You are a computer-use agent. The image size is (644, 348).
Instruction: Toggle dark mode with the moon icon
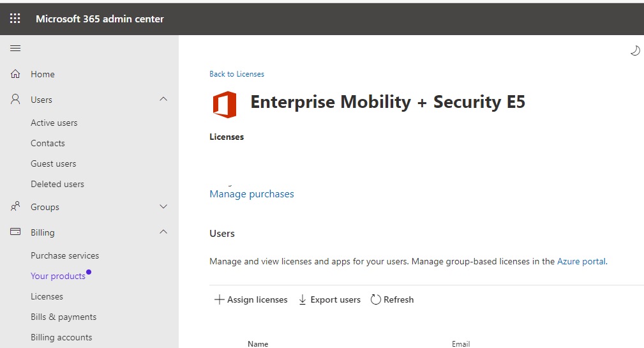[634, 51]
